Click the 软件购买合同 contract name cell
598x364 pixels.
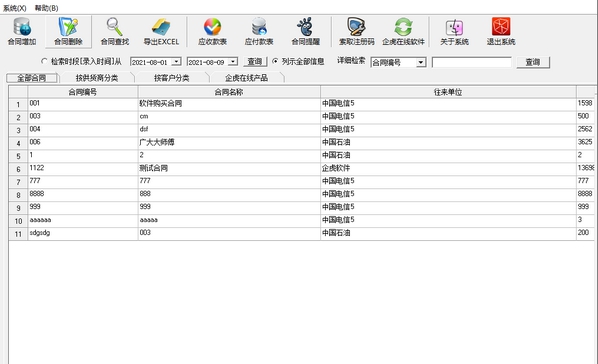[x=229, y=105]
